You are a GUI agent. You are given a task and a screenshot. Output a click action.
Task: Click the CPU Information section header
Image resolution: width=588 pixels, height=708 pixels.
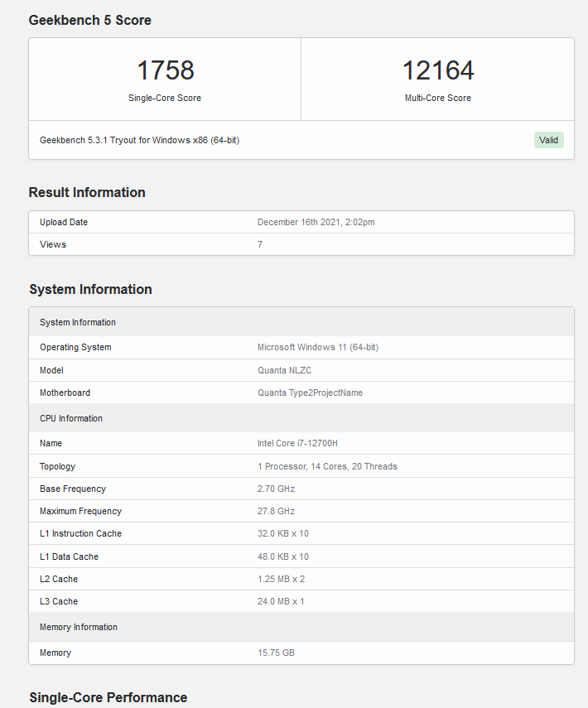[x=301, y=418]
